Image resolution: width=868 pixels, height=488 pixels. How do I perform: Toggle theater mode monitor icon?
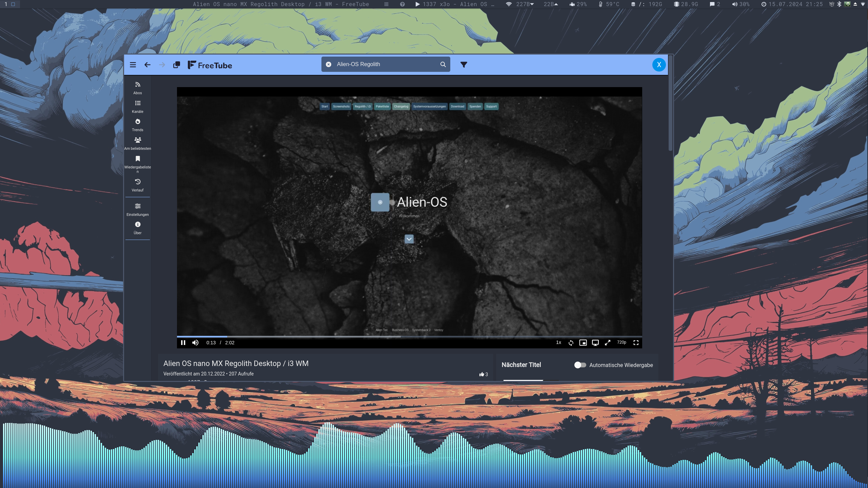tap(595, 343)
